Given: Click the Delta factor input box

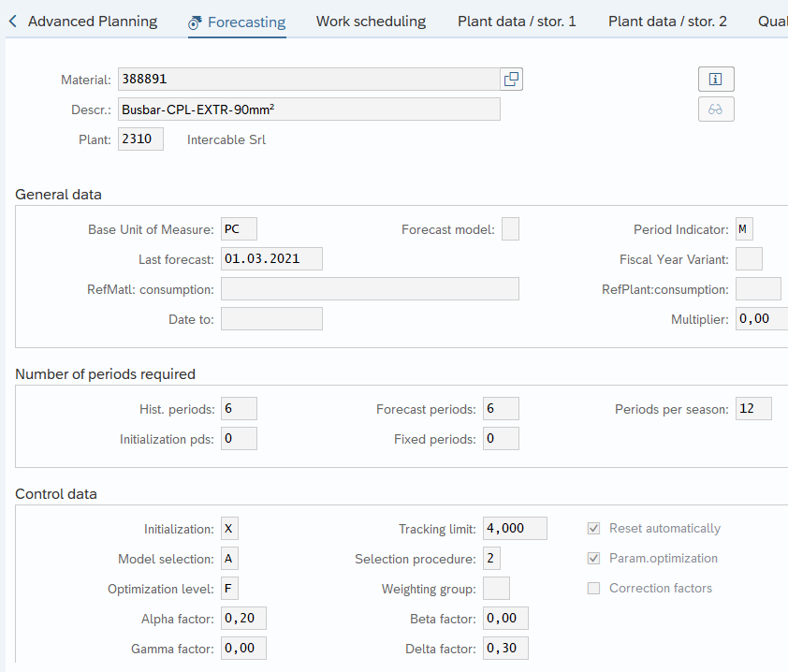Looking at the screenshot, I should 505,649.
